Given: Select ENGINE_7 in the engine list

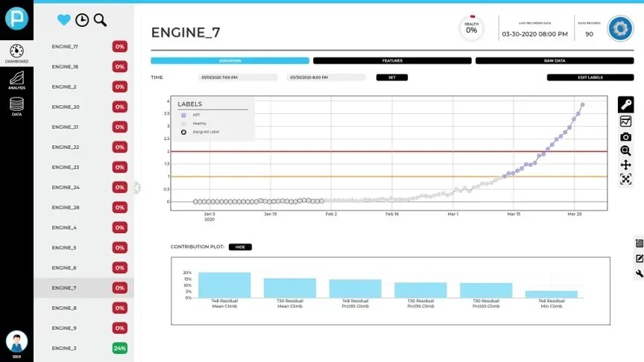Looking at the screenshot, I should click(83, 288).
